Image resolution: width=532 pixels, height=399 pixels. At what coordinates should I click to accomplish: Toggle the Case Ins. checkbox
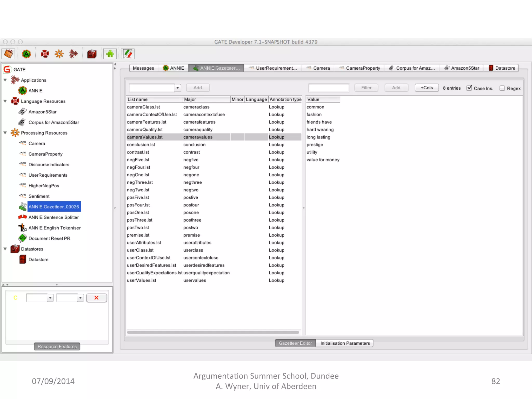click(x=469, y=88)
